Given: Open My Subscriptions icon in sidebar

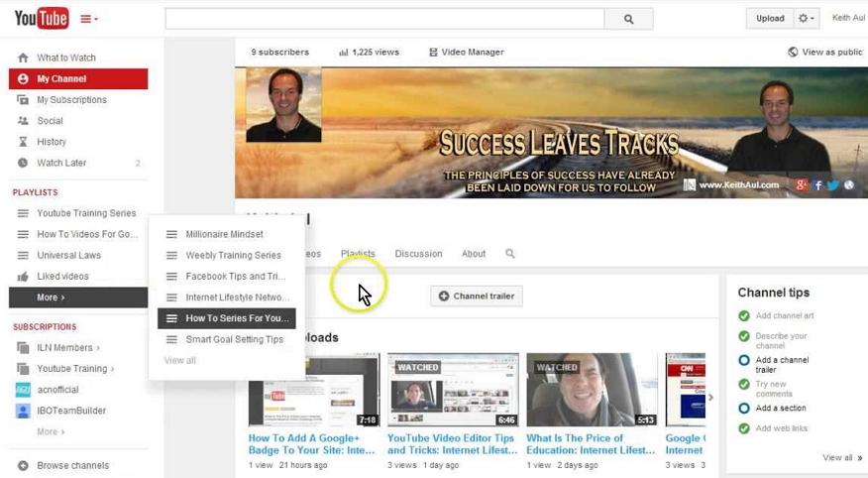Looking at the screenshot, I should pos(23,100).
